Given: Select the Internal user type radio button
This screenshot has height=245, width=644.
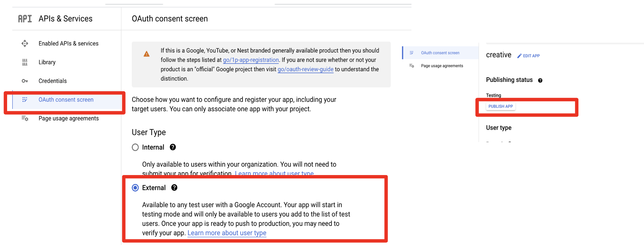Looking at the screenshot, I should (x=135, y=147).
